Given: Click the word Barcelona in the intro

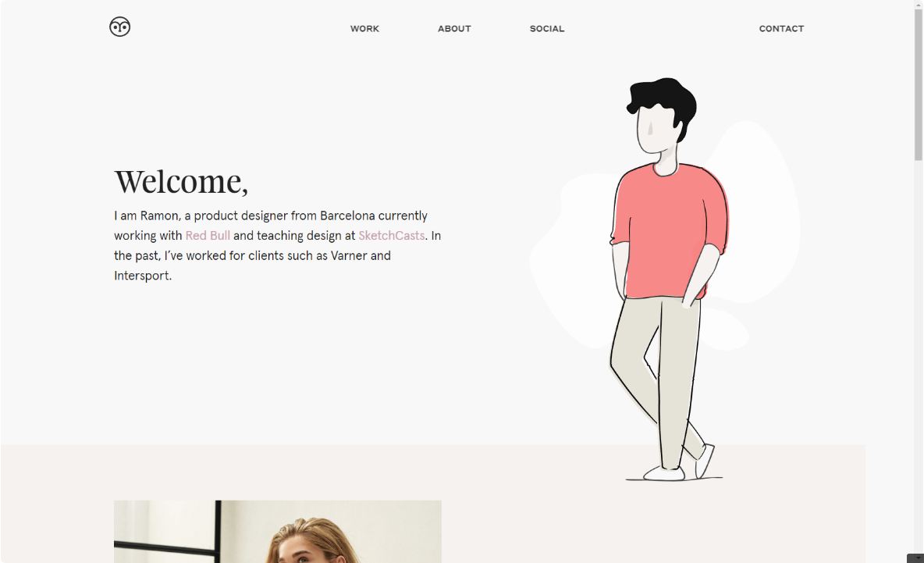Looking at the screenshot, I should 347,216.
